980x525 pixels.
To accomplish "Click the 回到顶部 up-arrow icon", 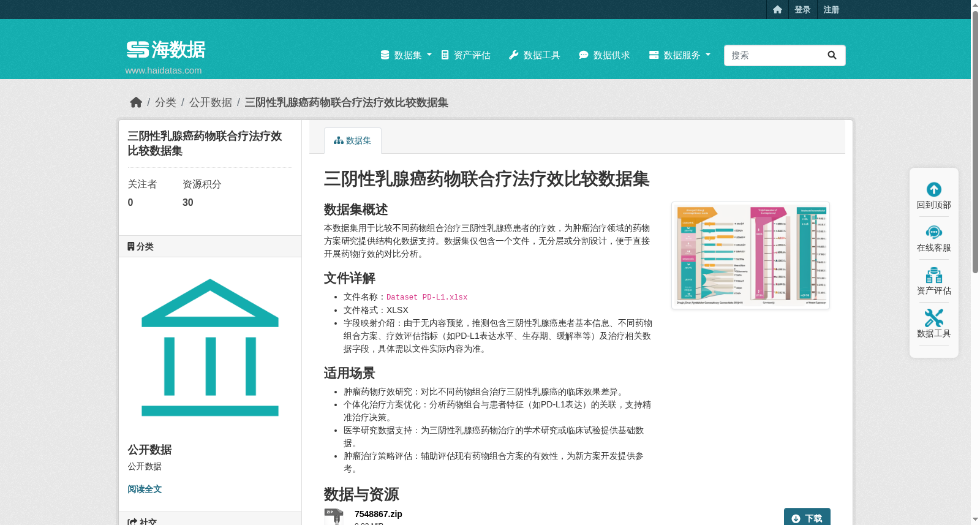I will 934,189.
